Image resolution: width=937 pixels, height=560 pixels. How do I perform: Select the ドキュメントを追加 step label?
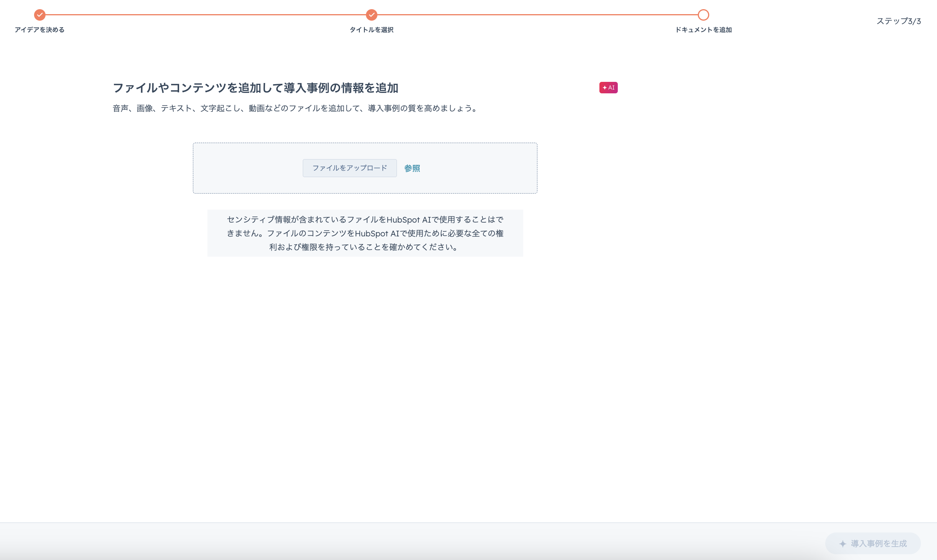703,30
